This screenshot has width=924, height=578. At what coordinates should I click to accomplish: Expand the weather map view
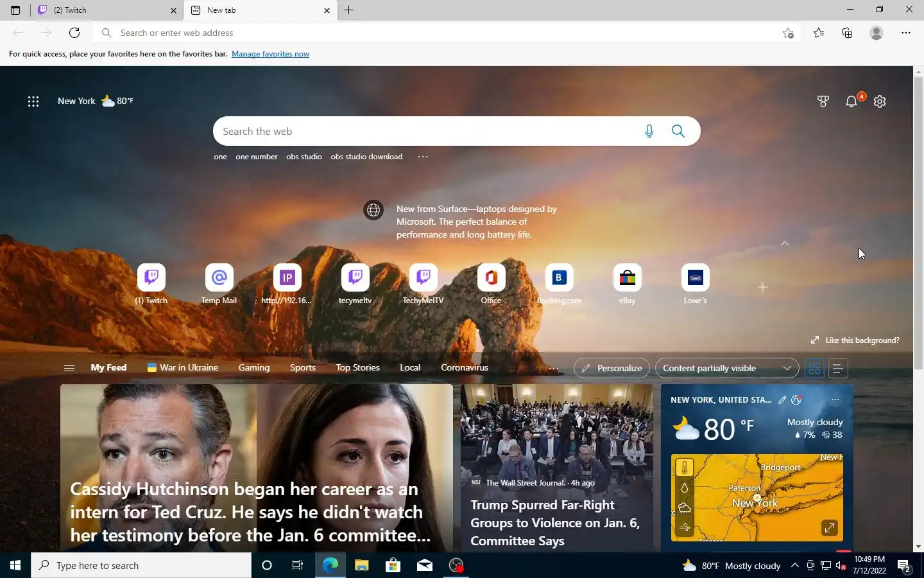[830, 528]
